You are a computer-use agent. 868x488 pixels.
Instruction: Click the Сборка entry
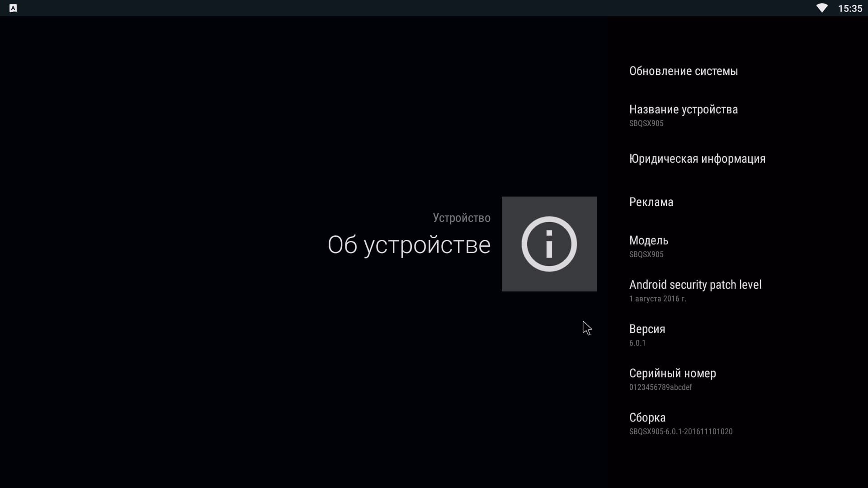click(x=647, y=418)
